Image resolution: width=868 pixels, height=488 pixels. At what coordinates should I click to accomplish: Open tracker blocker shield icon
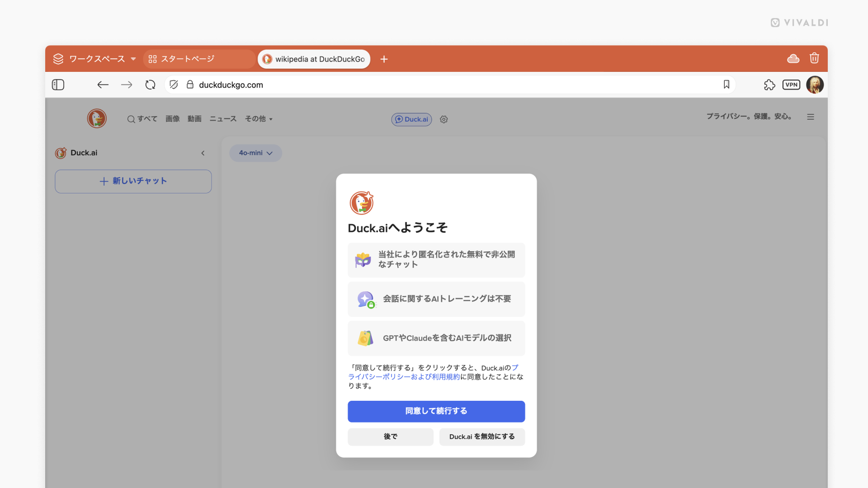(x=174, y=85)
